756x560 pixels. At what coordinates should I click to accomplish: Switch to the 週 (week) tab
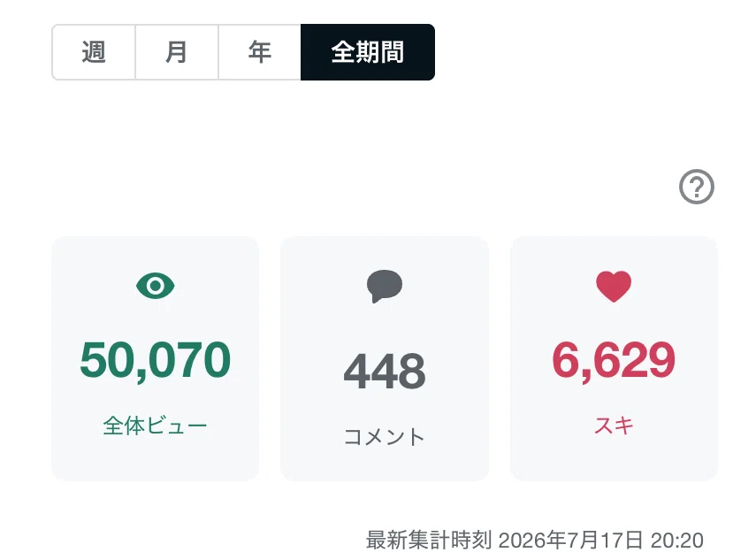(94, 52)
